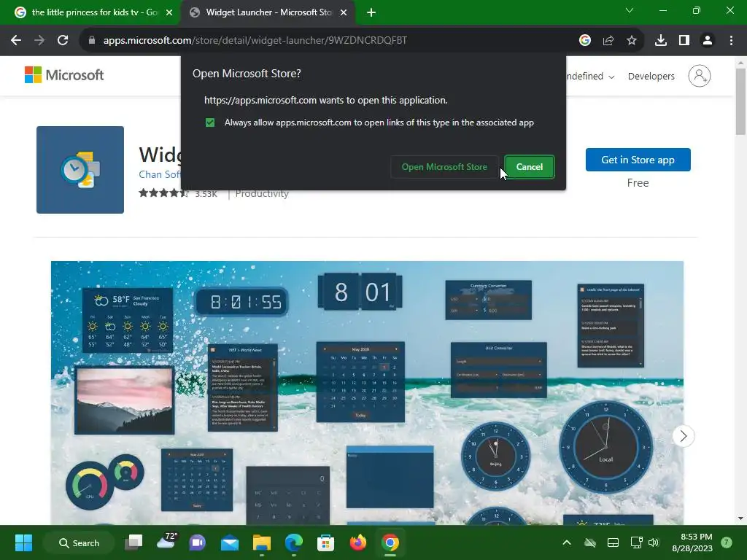Click Chrome icon in taskbar

pyautogui.click(x=390, y=542)
